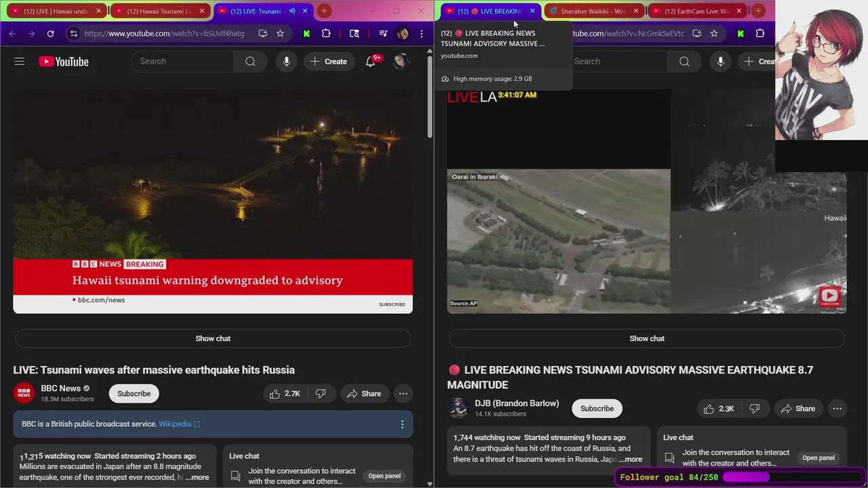Show chat under BBC video

coord(213,338)
